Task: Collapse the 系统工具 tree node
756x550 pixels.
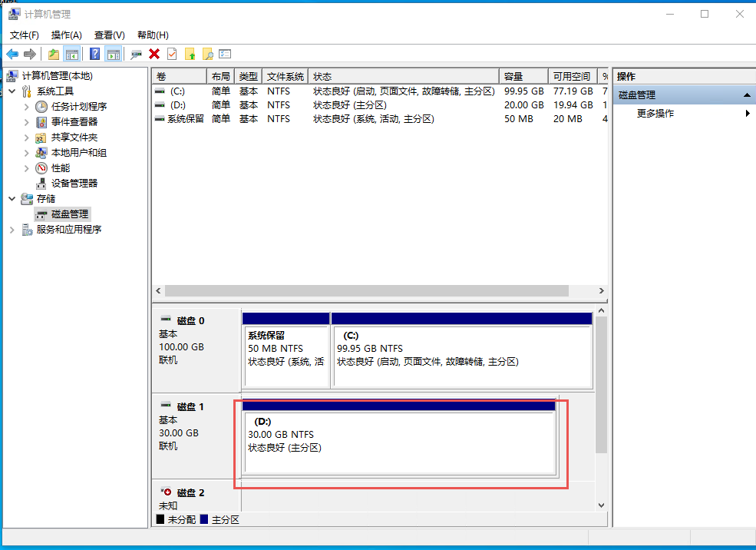Action: click(x=12, y=91)
